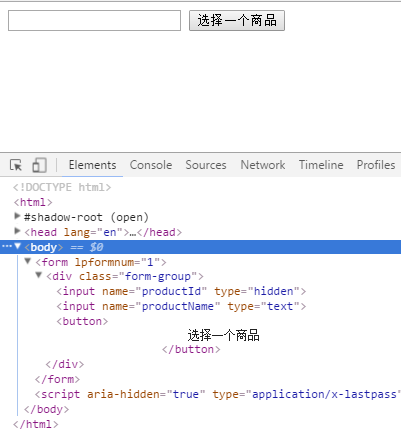Select the productName text input node
The image size is (401, 446).
point(181,306)
